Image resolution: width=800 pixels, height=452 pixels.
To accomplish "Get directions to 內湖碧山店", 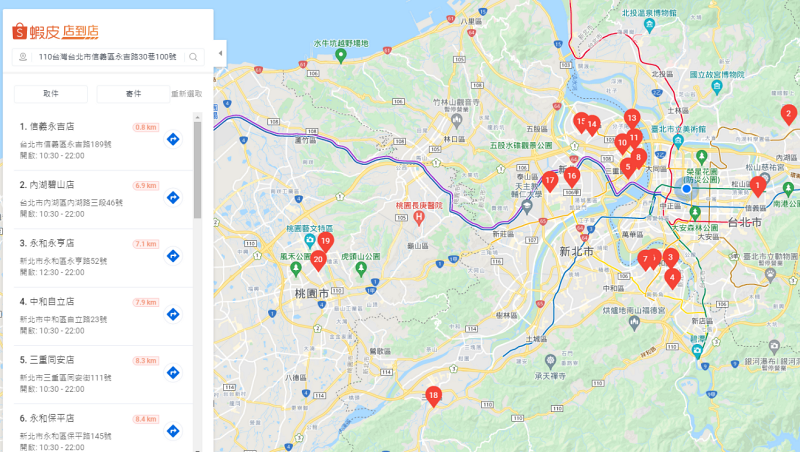I will tap(173, 197).
